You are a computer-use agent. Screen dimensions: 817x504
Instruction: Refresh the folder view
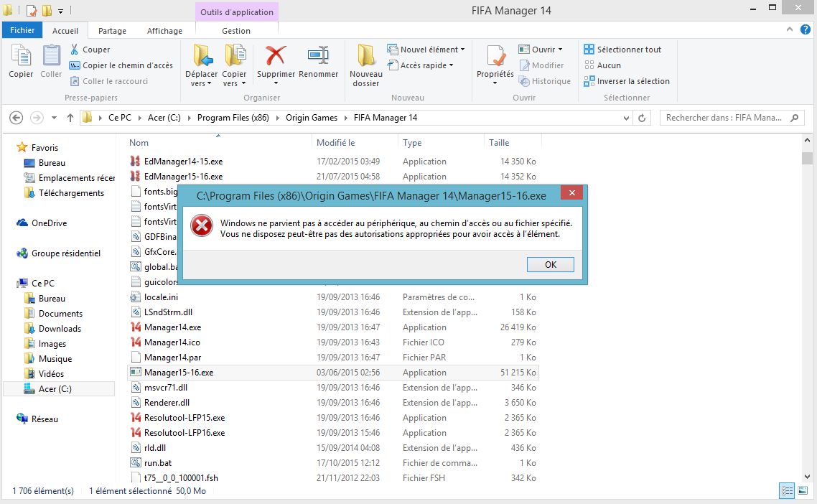click(642, 118)
